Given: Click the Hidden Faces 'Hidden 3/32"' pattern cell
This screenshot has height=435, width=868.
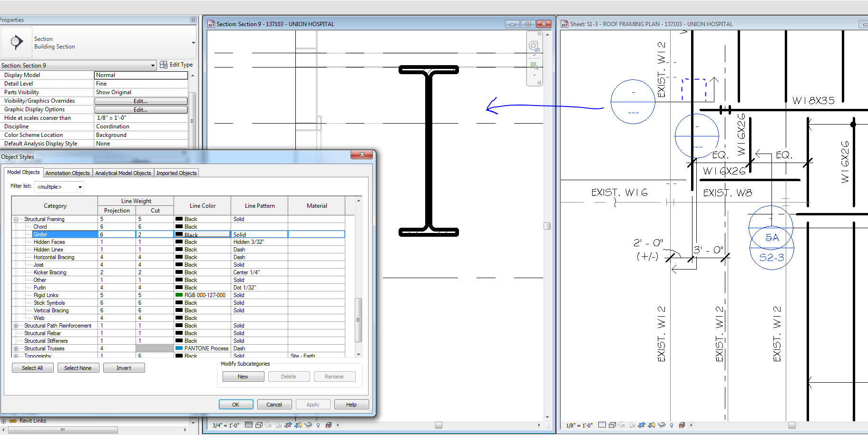Looking at the screenshot, I should tap(259, 242).
